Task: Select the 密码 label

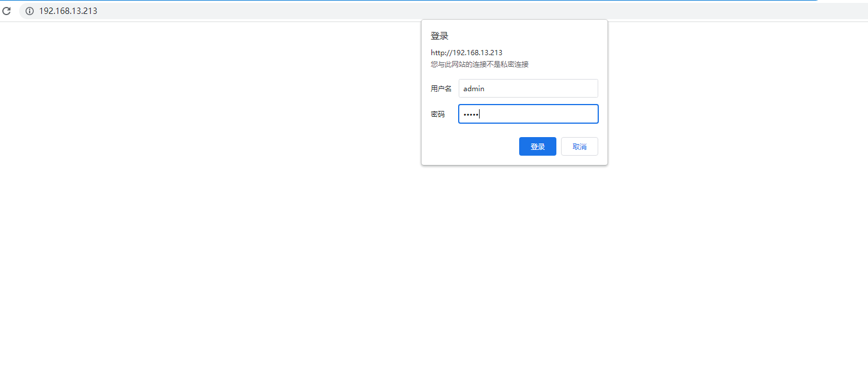Action: 437,114
